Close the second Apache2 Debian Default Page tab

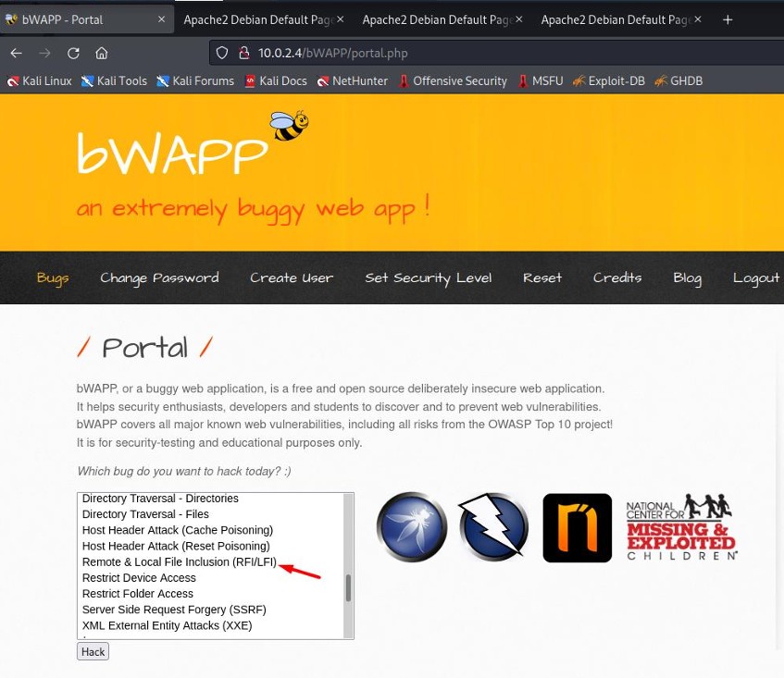[519, 19]
